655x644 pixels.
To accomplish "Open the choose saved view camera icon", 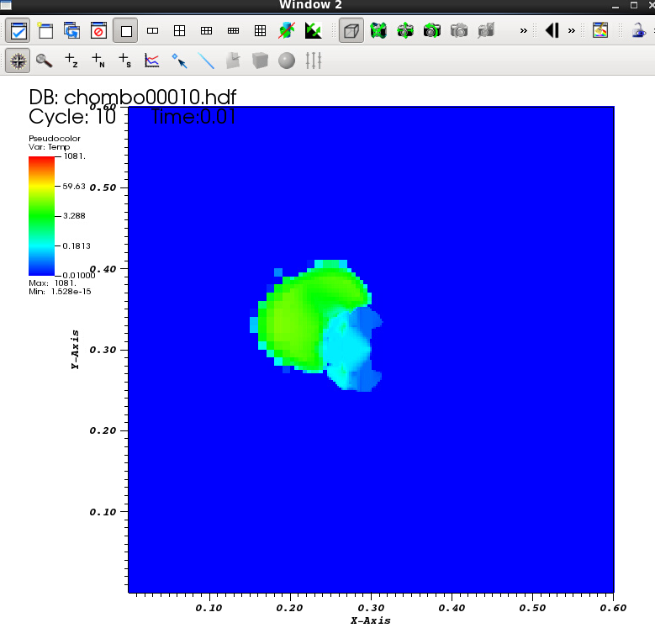I will [x=486, y=30].
